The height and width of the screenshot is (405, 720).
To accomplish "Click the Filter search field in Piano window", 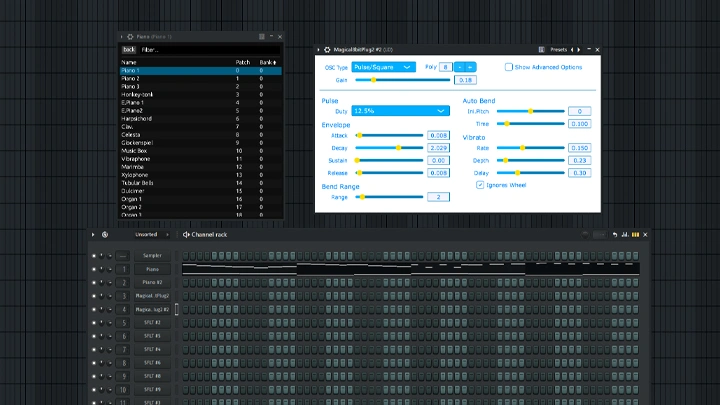I will [209, 50].
